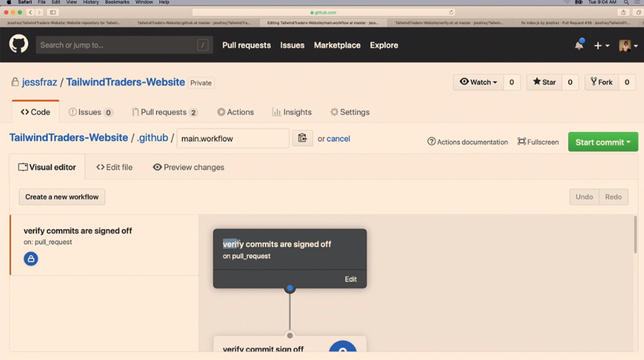Click the stargazers count next to Star
The image size is (644, 360).
click(570, 82)
